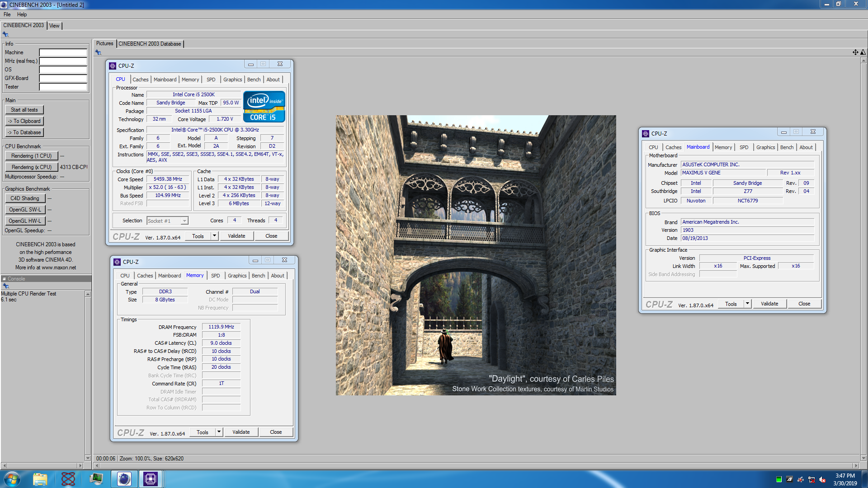Click the red molecule tray icon
This screenshot has height=488, width=868.
click(800, 479)
